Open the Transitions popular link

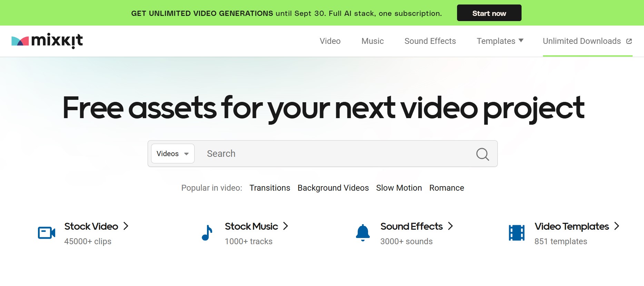tap(270, 188)
